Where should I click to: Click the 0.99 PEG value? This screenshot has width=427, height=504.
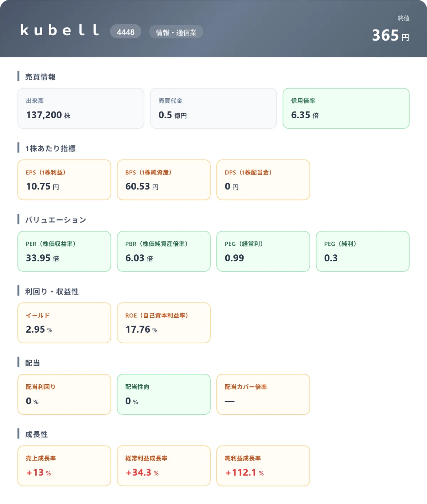coord(234,258)
